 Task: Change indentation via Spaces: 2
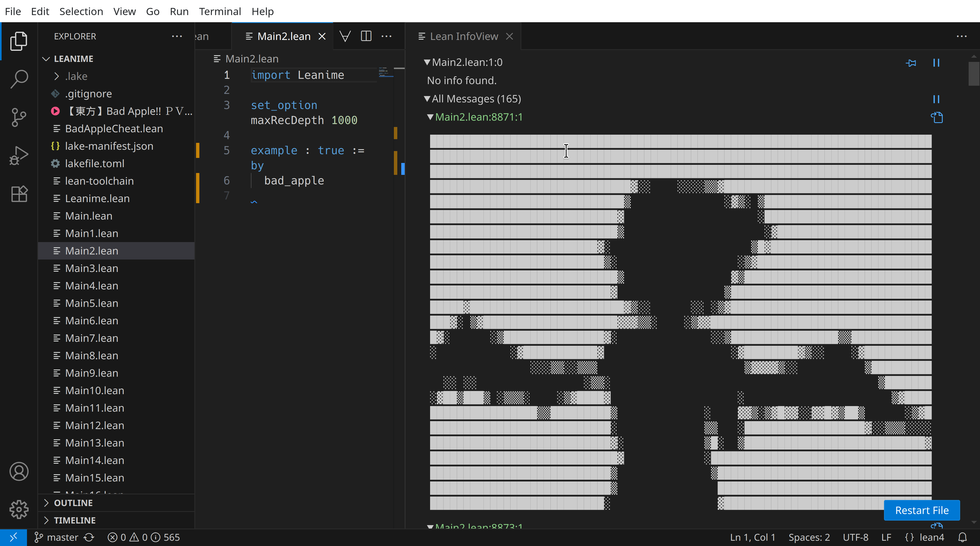(x=809, y=537)
